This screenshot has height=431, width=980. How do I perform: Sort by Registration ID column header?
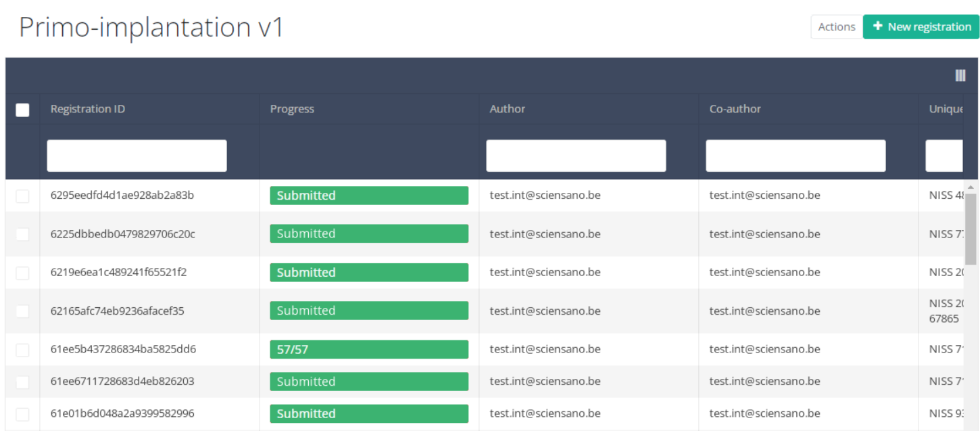(x=88, y=109)
